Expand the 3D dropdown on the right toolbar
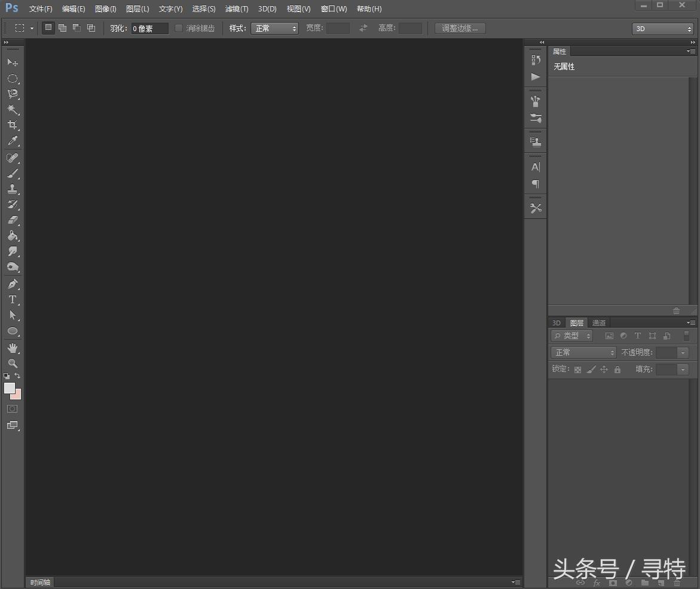The width and height of the screenshot is (700, 589). (x=662, y=28)
